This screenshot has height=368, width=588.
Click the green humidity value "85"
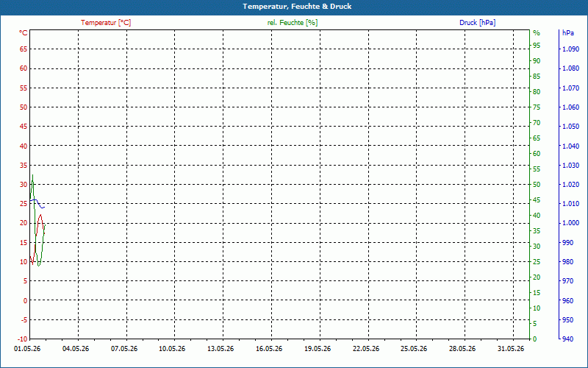[x=537, y=77]
